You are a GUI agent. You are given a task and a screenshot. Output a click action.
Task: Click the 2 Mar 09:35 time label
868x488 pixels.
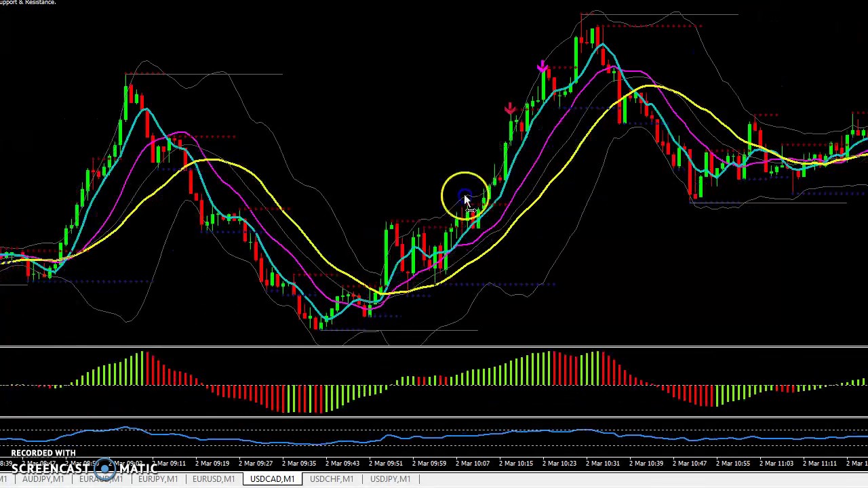click(x=298, y=464)
